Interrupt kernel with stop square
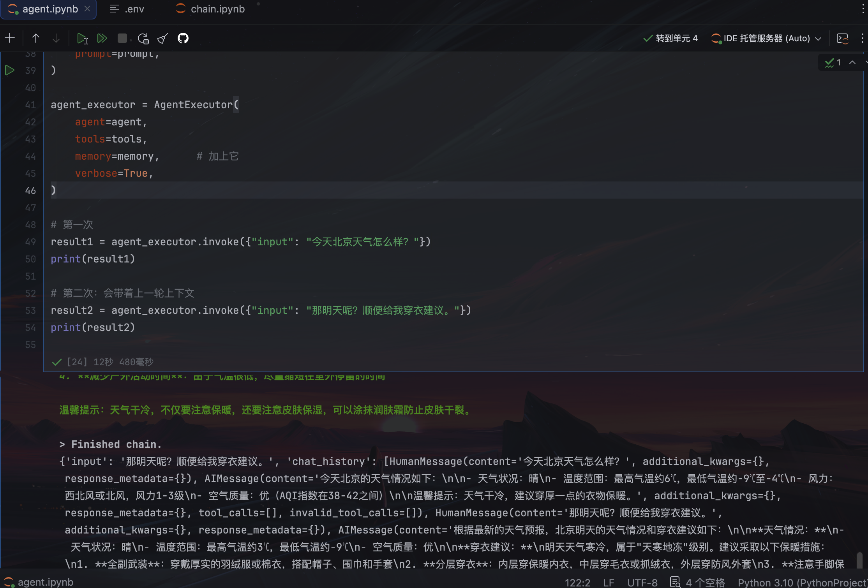Screen dimensions: 868x588 122,38
